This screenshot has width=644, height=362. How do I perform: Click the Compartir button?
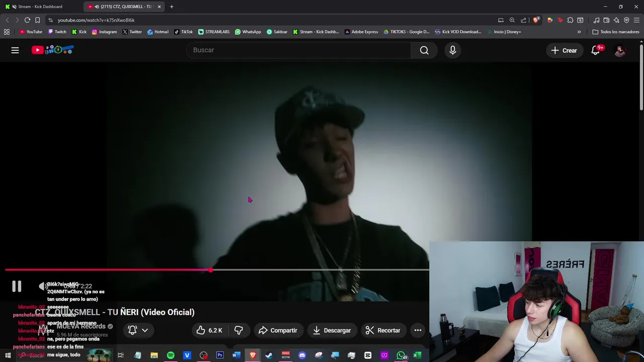click(x=278, y=330)
